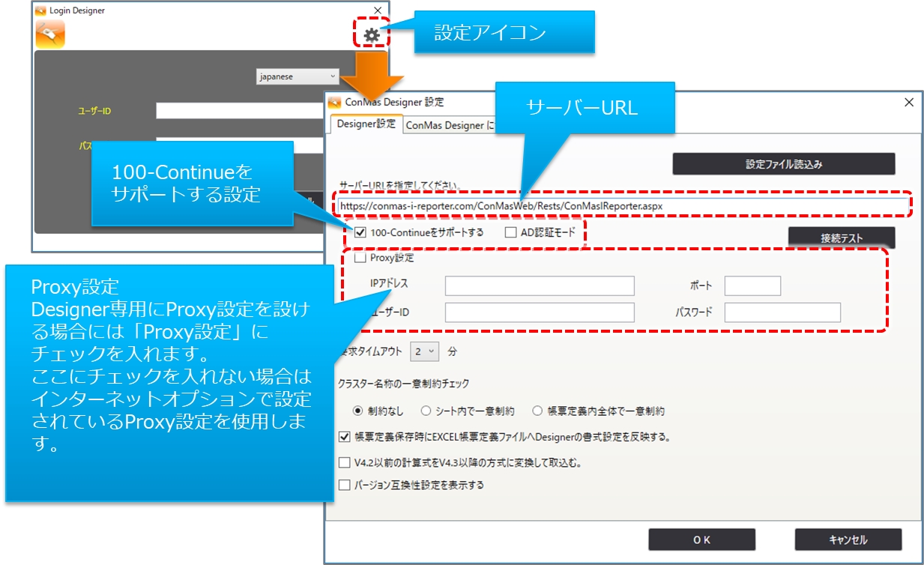The width and height of the screenshot is (924, 565).
Task: Confirm settings with the OK button
Action: 702,540
